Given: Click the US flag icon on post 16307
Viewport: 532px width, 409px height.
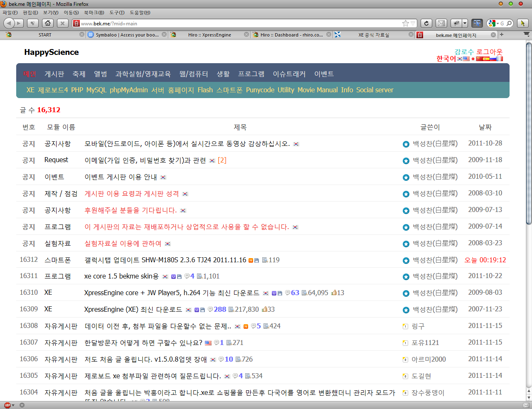Looking at the screenshot, I should click(x=208, y=343).
